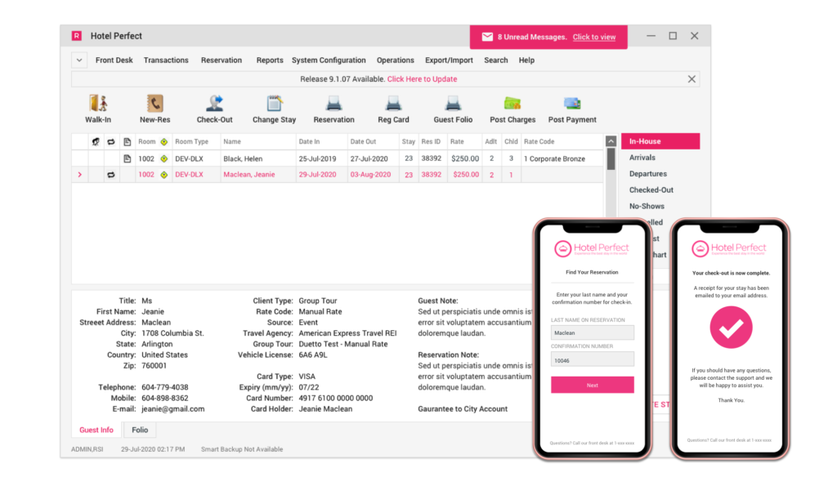837x504 pixels.
Task: Select the Post Payment icon
Action: (x=572, y=104)
